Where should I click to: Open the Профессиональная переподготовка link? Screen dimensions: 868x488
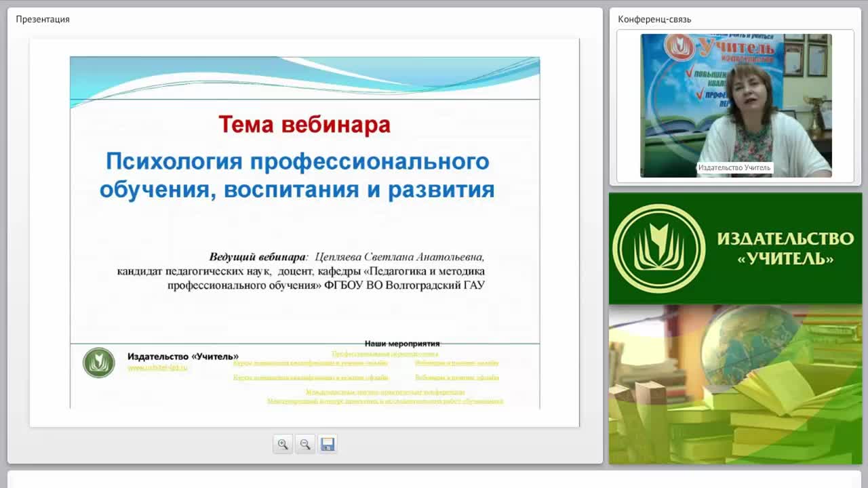tap(384, 354)
